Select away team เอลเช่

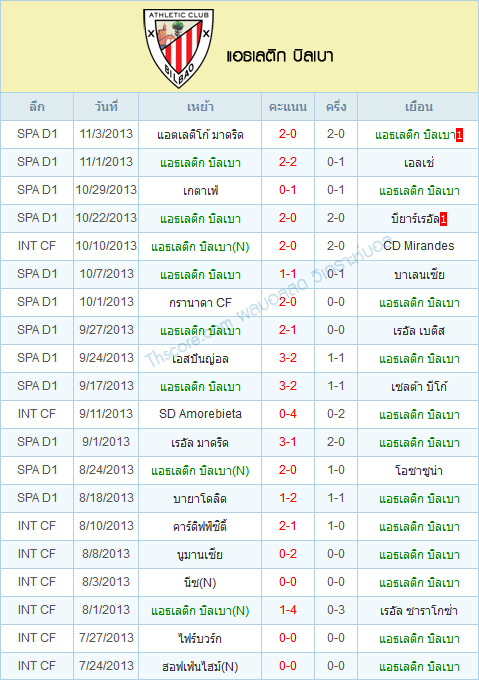coord(419,163)
